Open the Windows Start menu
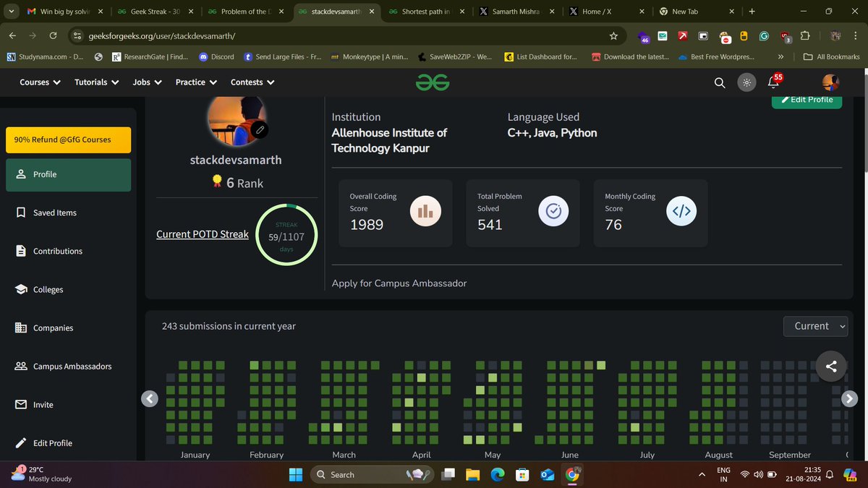The image size is (868, 488). 297,474
